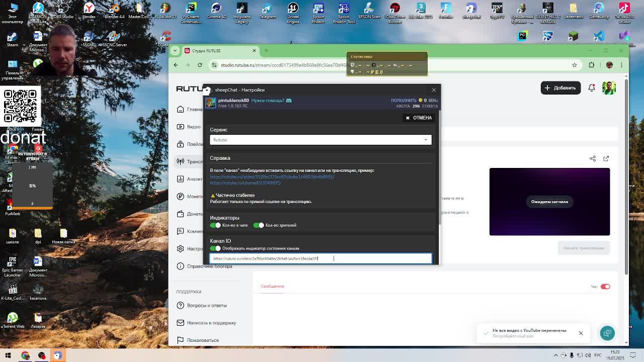Expand the Chrome tab search chevron
The width and height of the screenshot is (644, 362).
(175, 51)
